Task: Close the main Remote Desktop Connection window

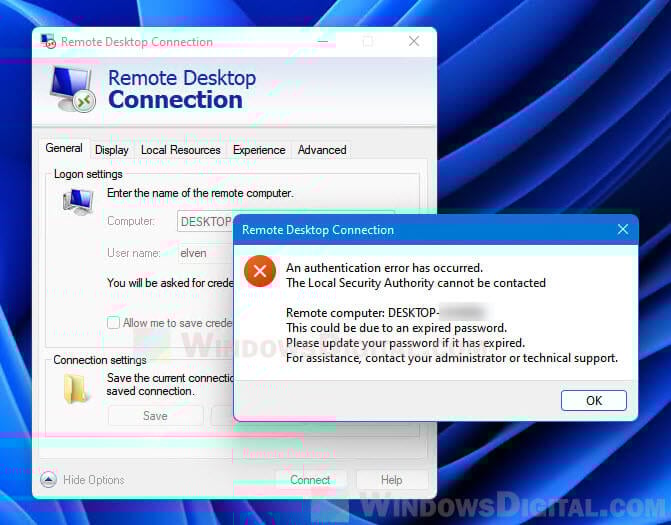Action: point(414,42)
